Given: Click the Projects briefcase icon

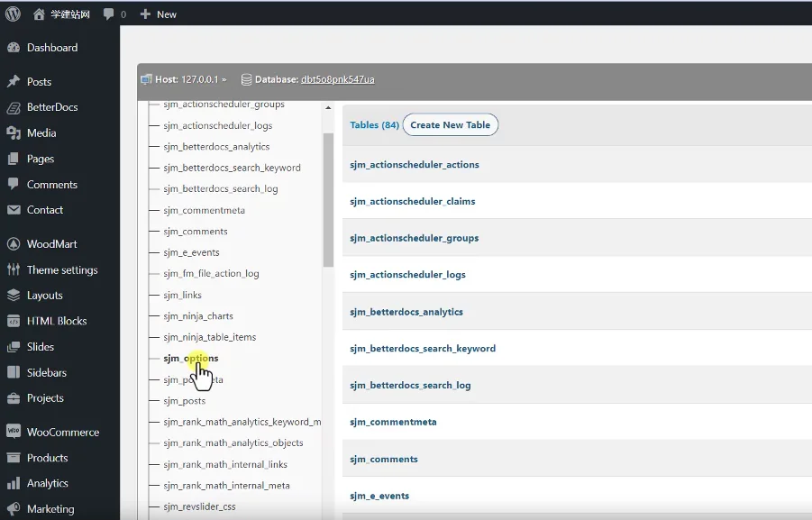Looking at the screenshot, I should point(14,397).
